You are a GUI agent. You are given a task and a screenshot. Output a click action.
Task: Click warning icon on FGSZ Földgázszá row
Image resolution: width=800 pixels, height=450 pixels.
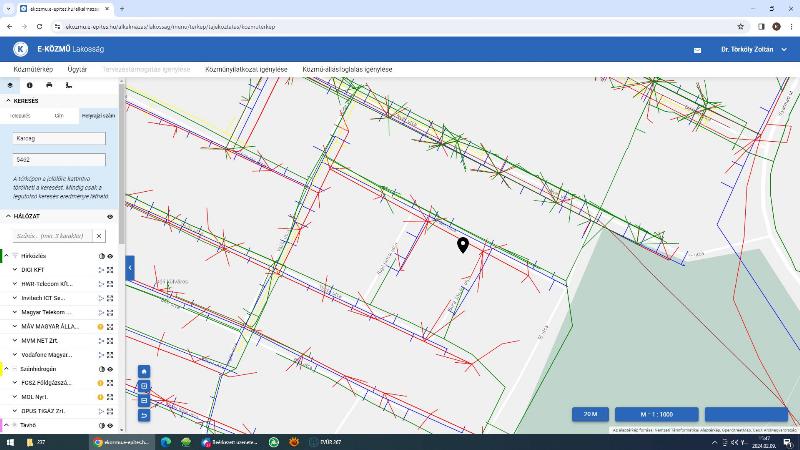click(x=101, y=383)
